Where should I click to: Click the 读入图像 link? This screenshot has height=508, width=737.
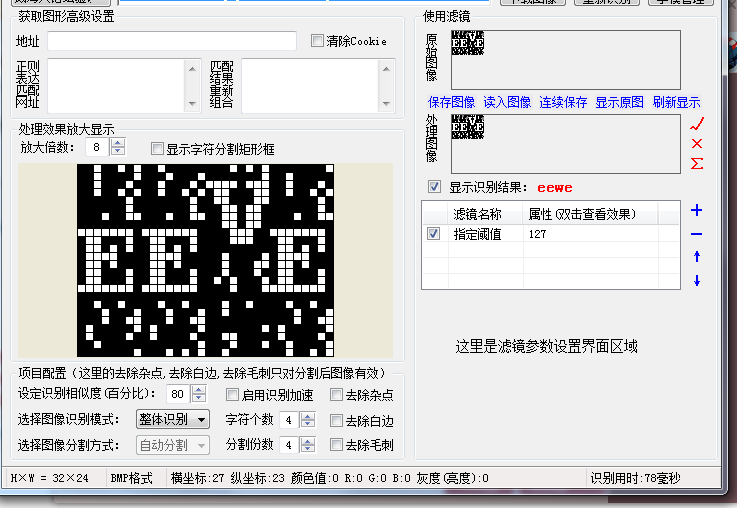[507, 102]
